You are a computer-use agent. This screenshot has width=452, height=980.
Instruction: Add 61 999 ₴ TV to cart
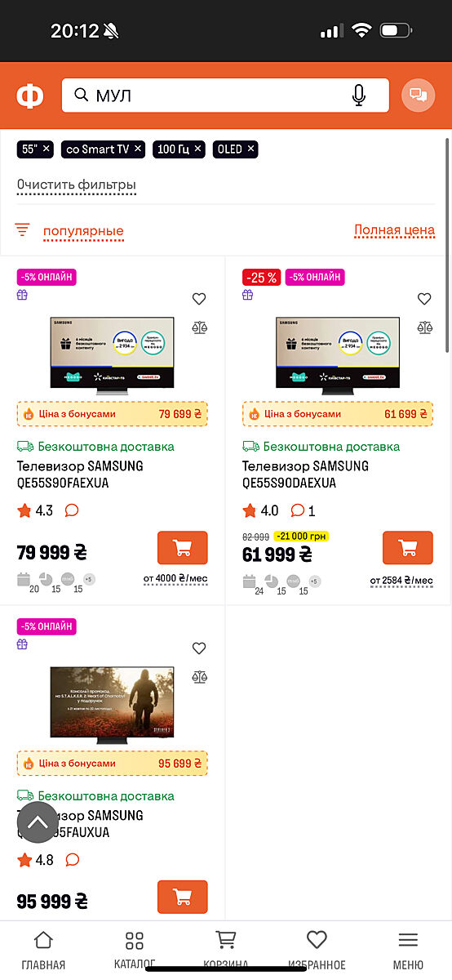click(x=408, y=547)
